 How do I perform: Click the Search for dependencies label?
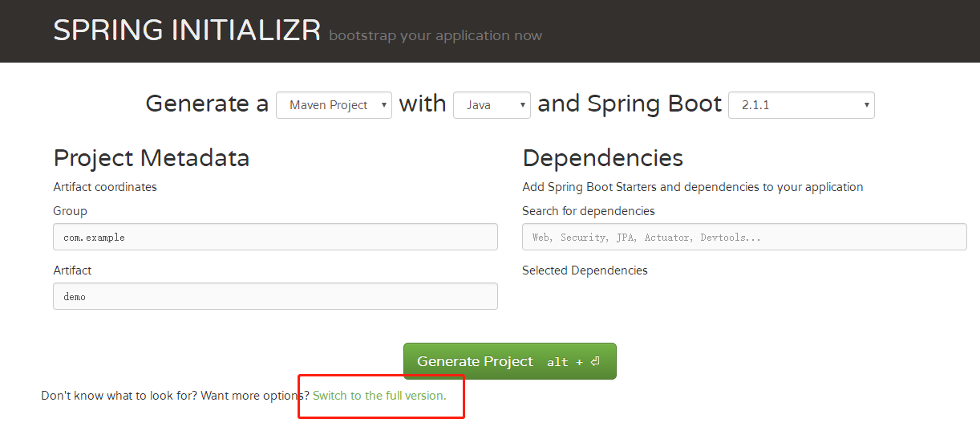pos(588,211)
